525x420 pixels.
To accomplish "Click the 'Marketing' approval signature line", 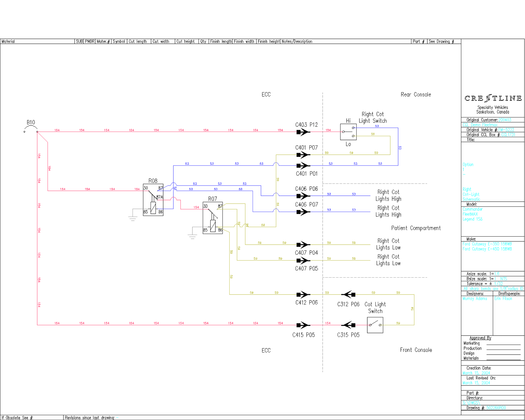I will (x=503, y=344).
